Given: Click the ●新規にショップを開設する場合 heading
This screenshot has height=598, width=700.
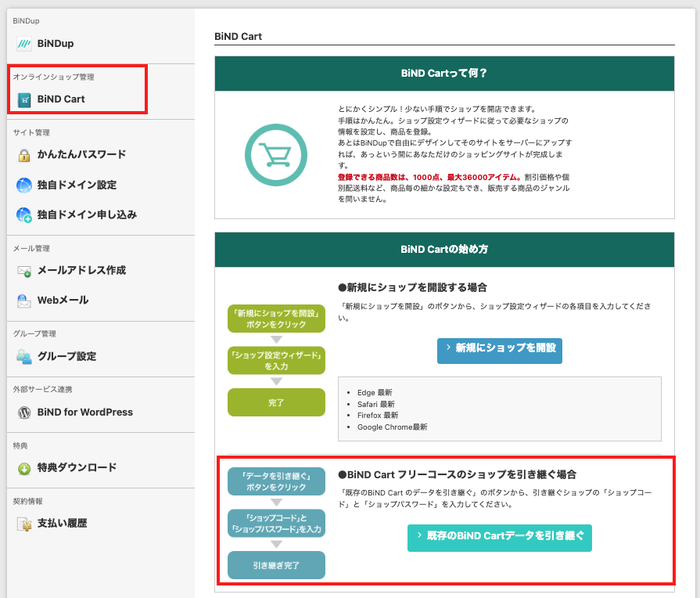Looking at the screenshot, I should click(412, 287).
